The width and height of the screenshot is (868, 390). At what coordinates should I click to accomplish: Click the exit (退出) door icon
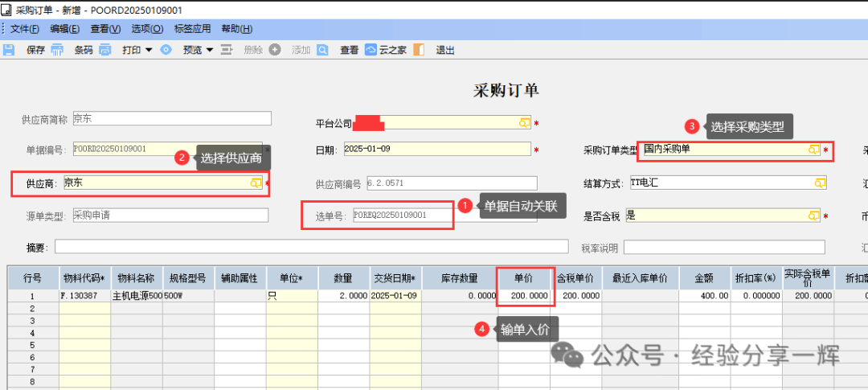click(419, 50)
